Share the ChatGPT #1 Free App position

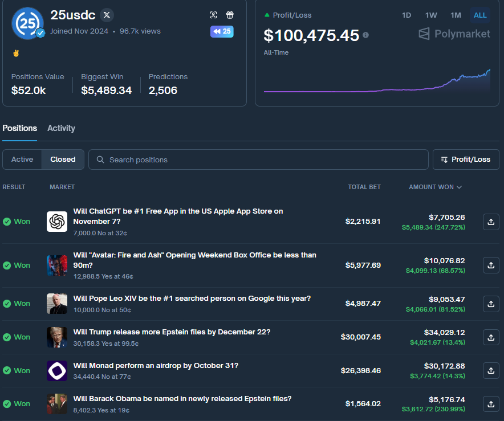[x=491, y=222]
